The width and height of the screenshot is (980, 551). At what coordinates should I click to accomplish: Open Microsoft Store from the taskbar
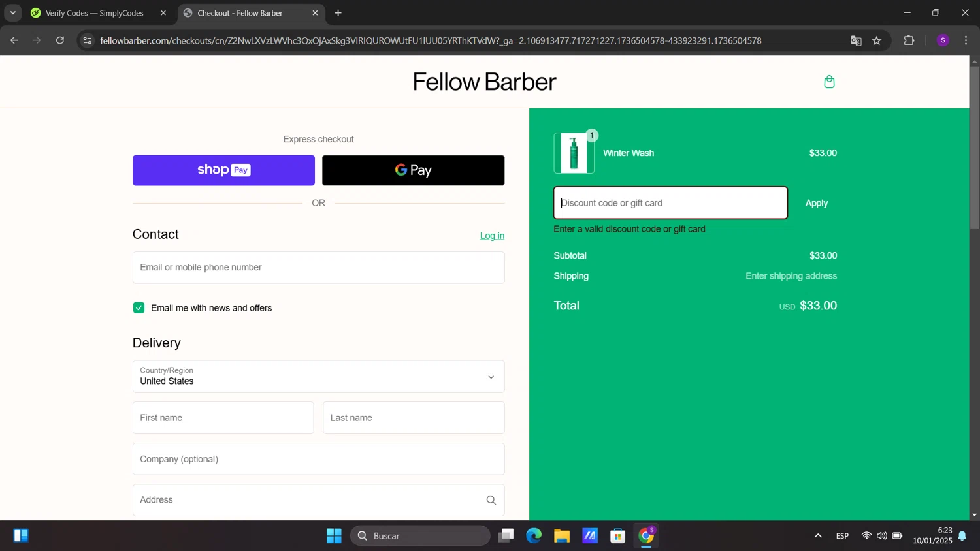click(618, 536)
